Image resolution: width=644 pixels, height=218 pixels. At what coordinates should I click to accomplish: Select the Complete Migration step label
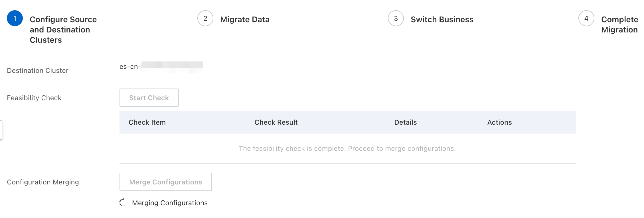(x=619, y=24)
